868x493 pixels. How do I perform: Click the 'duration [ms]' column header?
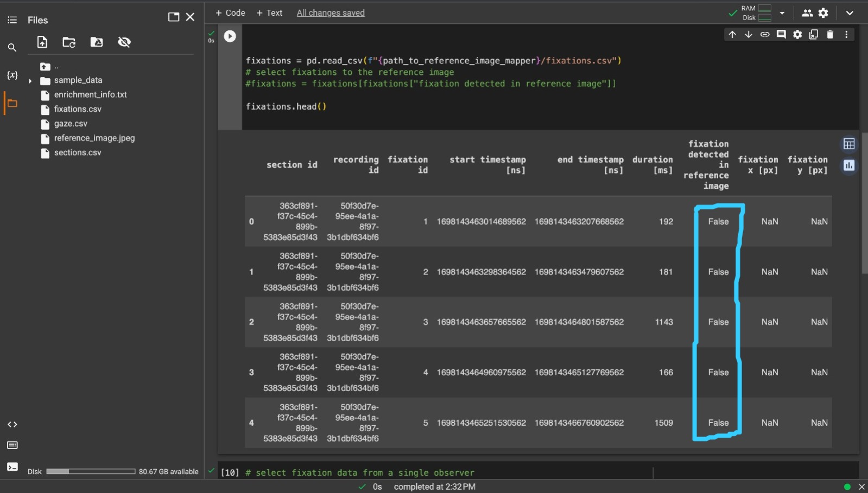coord(652,165)
